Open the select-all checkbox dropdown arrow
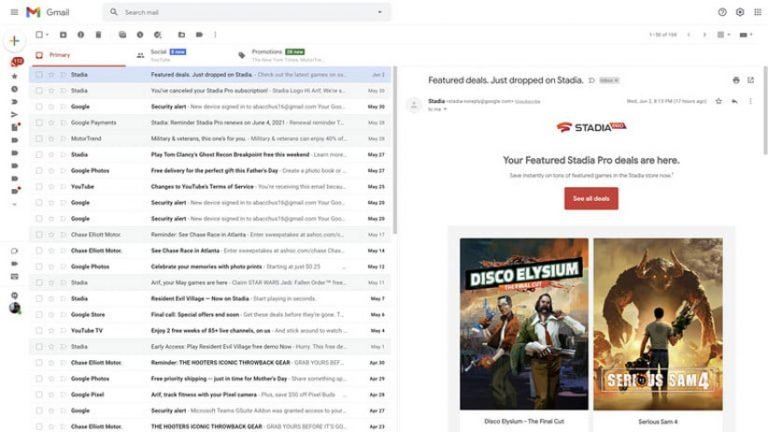The image size is (768, 432). 49,35
